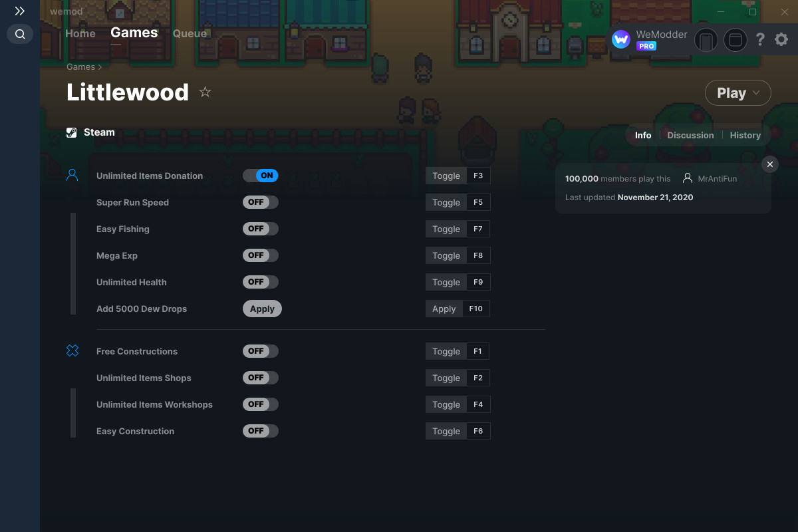Open the search icon in sidebar
The width and height of the screenshot is (798, 532).
[20, 34]
